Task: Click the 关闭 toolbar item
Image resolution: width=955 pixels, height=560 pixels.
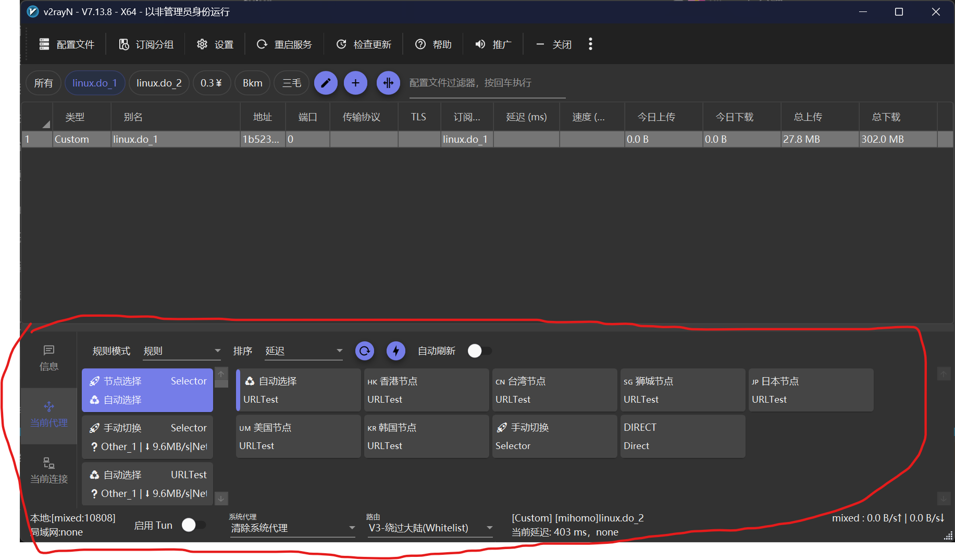Action: pyautogui.click(x=553, y=44)
